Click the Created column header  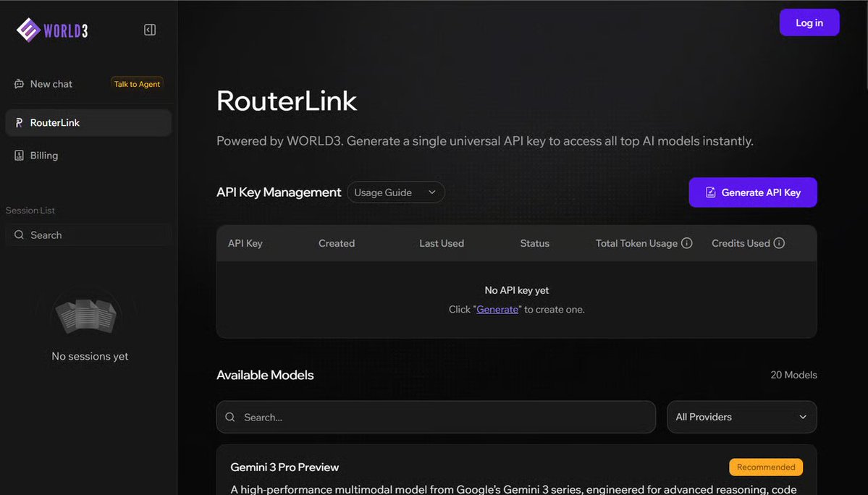pos(337,243)
